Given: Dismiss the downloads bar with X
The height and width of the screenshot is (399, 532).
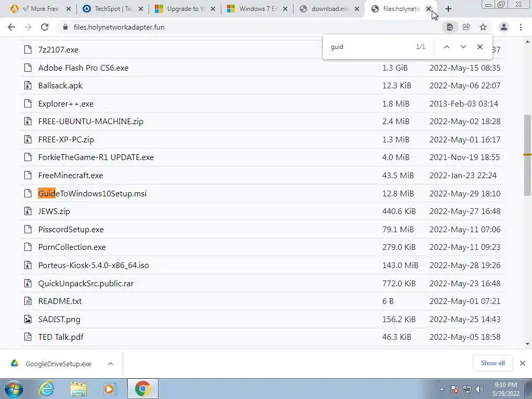Looking at the screenshot, I should [x=523, y=363].
